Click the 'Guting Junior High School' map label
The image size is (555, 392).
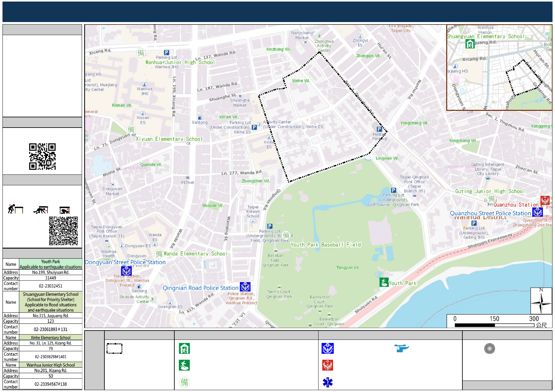(490, 191)
